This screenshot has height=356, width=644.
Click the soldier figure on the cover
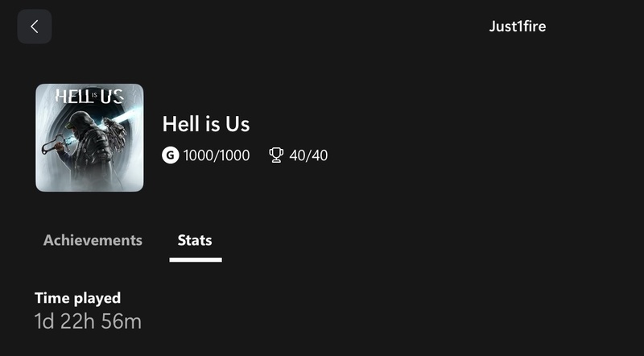point(89,145)
